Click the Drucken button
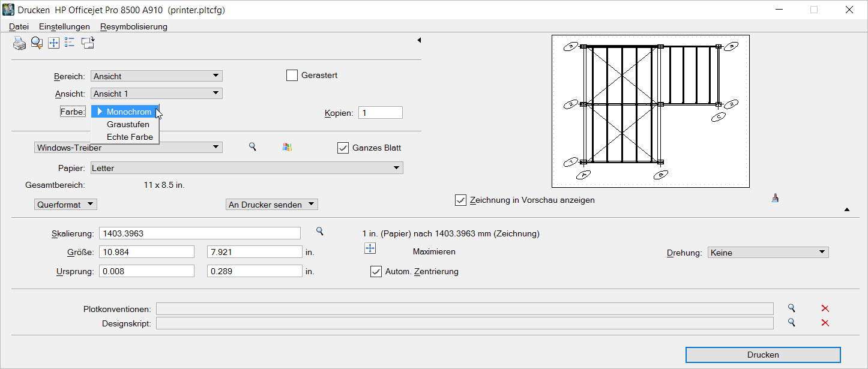Viewport: 868px width, 369px height. click(x=763, y=355)
